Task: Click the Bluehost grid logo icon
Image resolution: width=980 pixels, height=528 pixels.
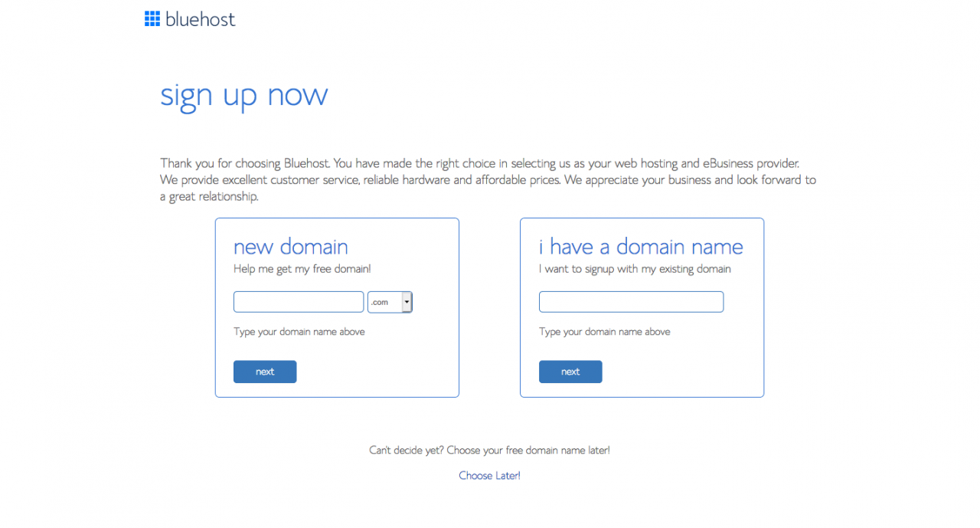Action: (x=152, y=19)
